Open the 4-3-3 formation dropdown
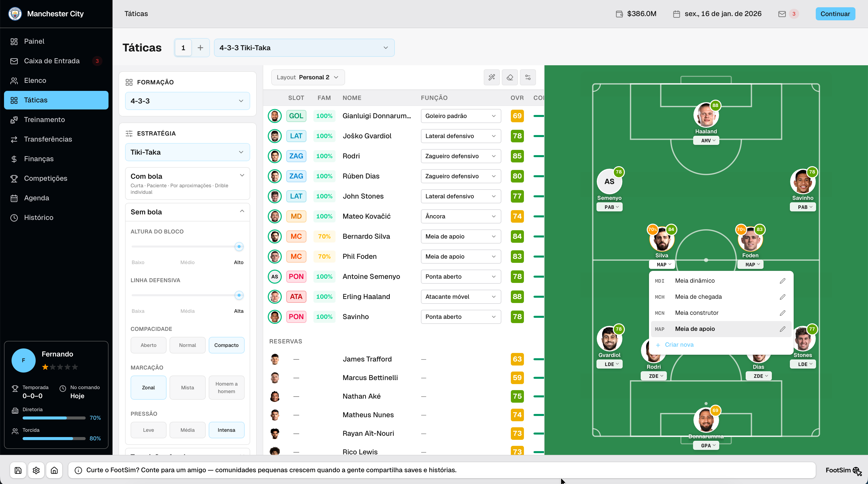 coord(187,101)
